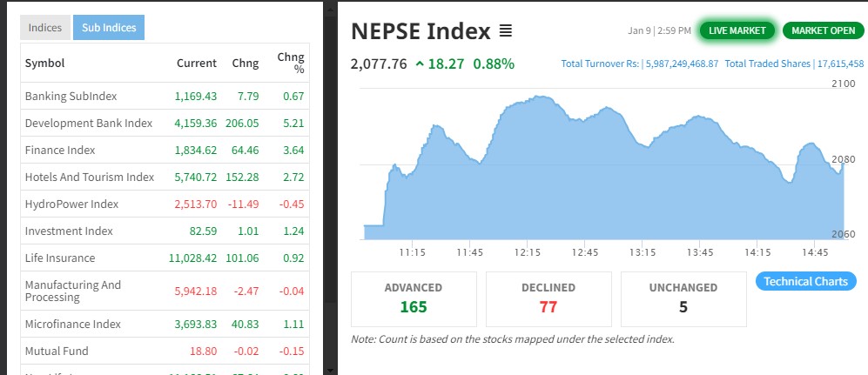Screen dimensions: 868x375
Task: Open the NEPSE Index list menu icon
Action: (x=506, y=32)
